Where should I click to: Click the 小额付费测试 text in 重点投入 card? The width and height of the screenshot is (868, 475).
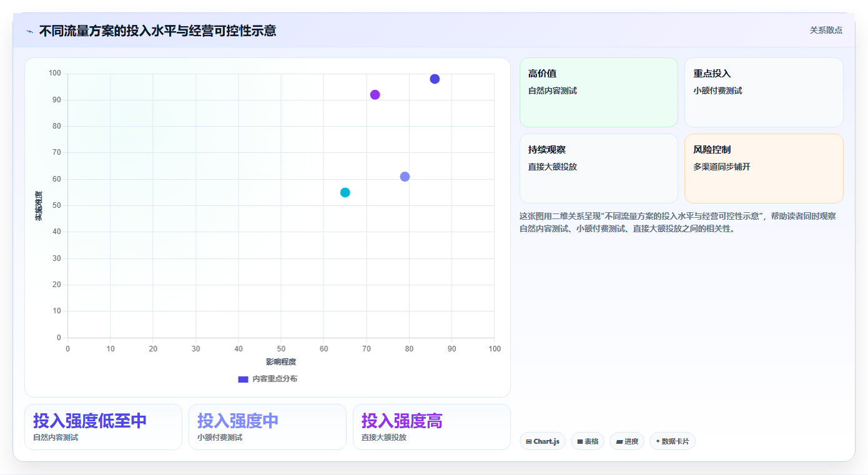coord(718,91)
